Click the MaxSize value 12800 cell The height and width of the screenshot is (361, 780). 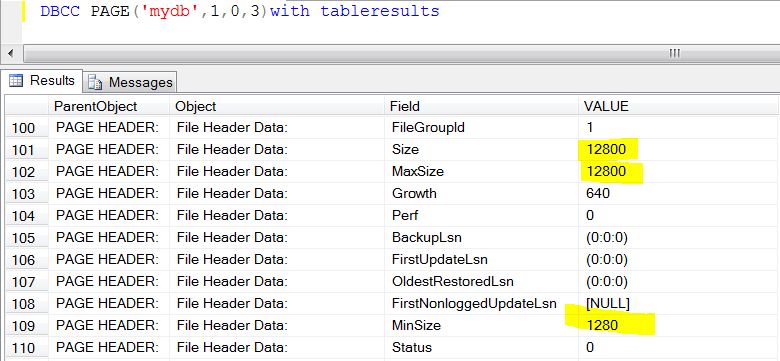(x=679, y=172)
